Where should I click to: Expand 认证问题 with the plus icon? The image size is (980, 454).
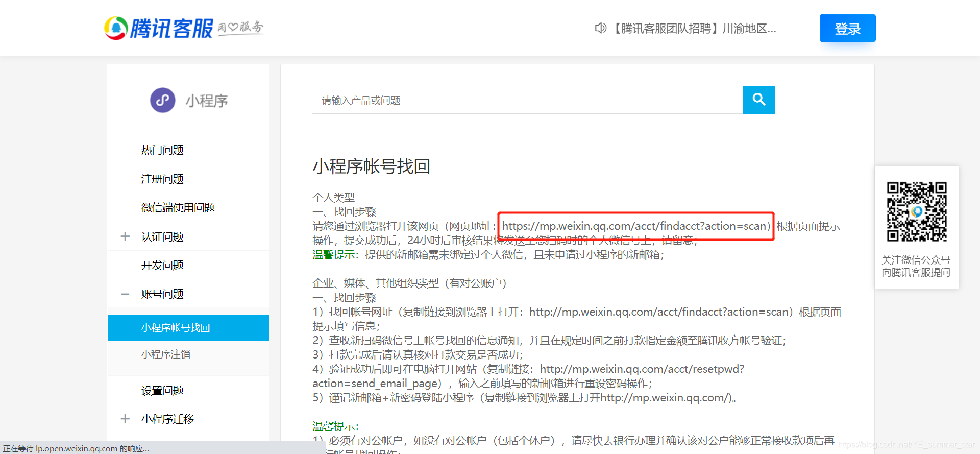click(125, 236)
